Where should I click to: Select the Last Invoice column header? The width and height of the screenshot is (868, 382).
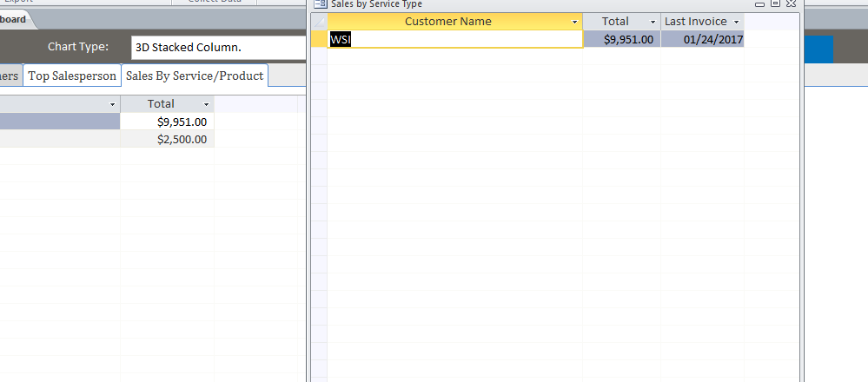point(703,22)
